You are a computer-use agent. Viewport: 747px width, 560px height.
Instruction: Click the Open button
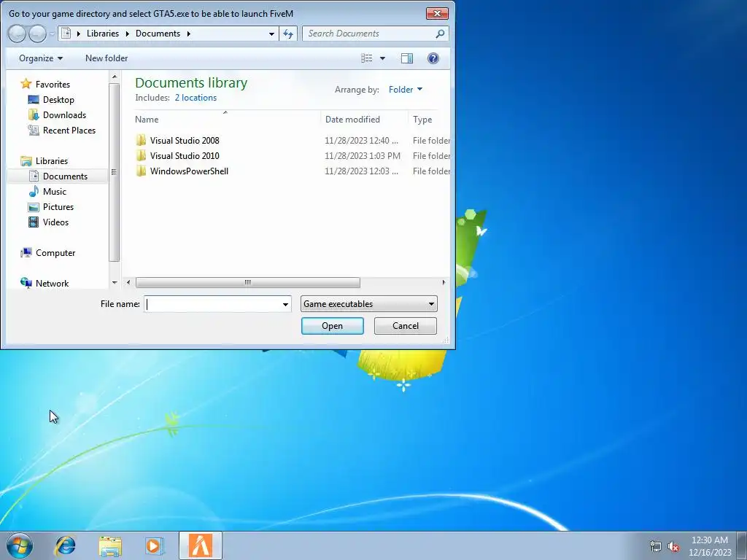[332, 326]
